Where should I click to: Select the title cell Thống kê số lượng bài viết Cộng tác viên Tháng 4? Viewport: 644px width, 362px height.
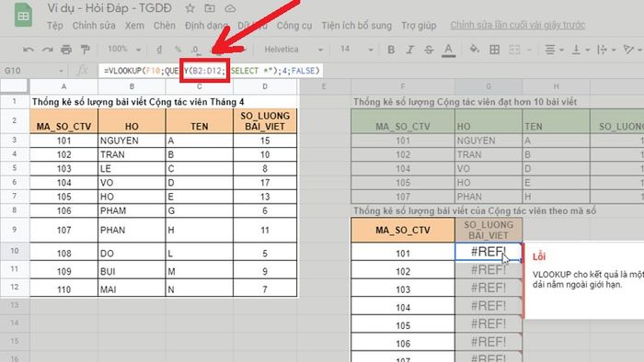tap(138, 102)
